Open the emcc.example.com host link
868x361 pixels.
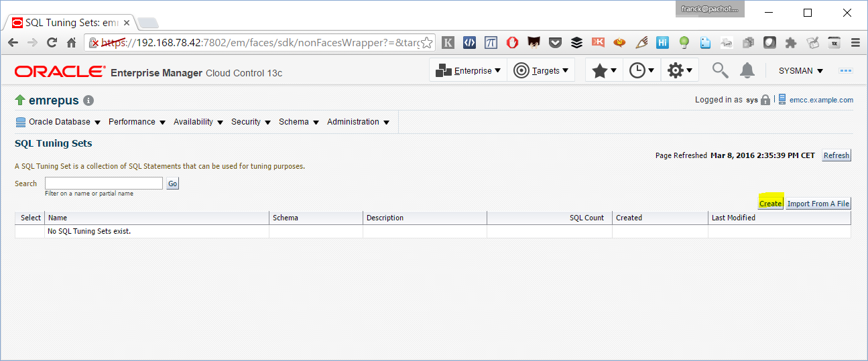pyautogui.click(x=821, y=100)
